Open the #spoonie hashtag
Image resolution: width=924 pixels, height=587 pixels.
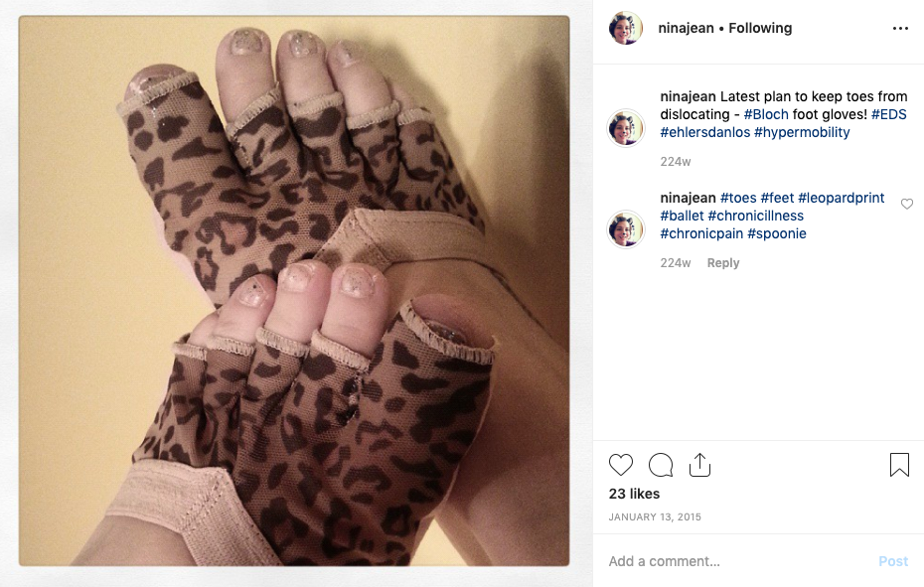(x=777, y=233)
